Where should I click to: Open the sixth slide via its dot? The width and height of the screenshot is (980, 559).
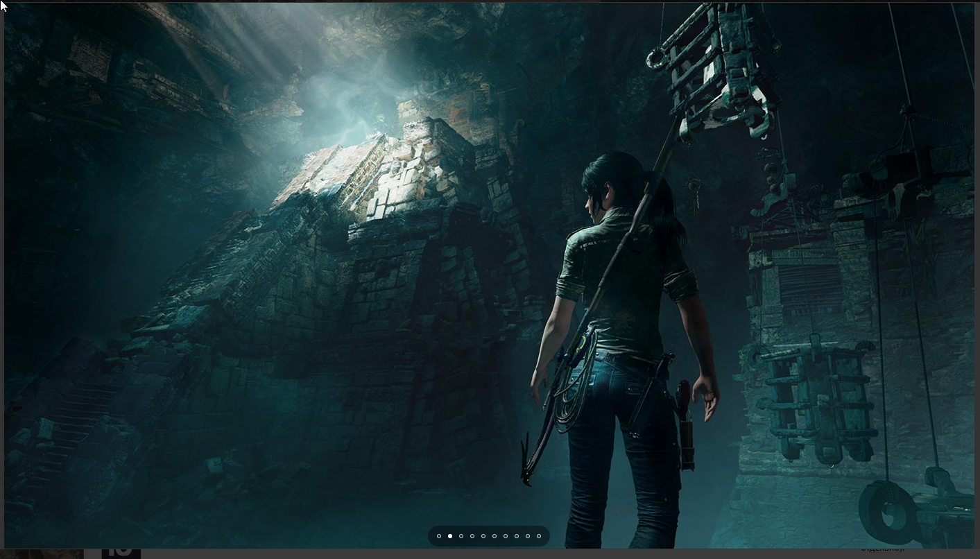click(x=495, y=536)
